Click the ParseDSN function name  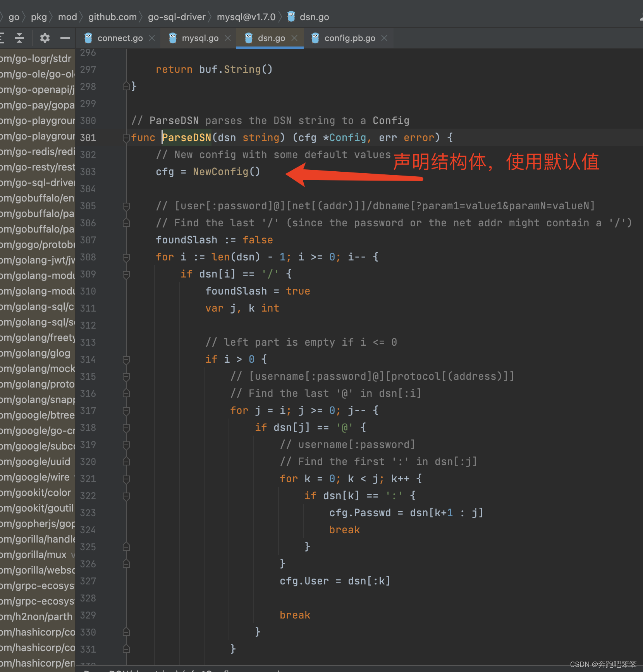click(186, 138)
